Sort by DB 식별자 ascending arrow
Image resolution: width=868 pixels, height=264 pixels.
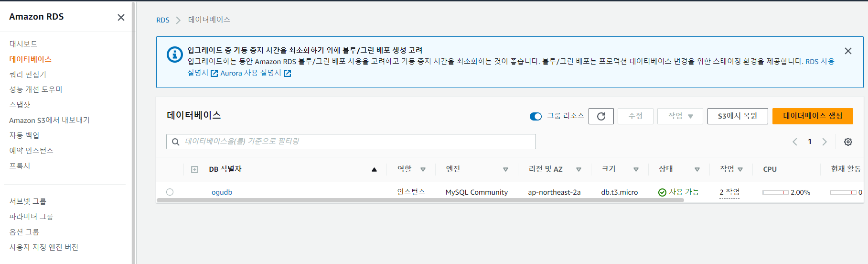[x=374, y=169]
